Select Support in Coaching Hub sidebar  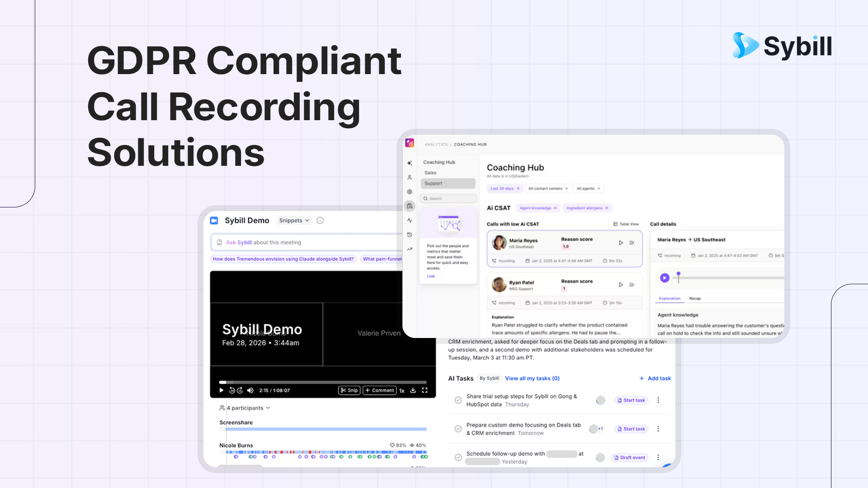click(x=448, y=183)
